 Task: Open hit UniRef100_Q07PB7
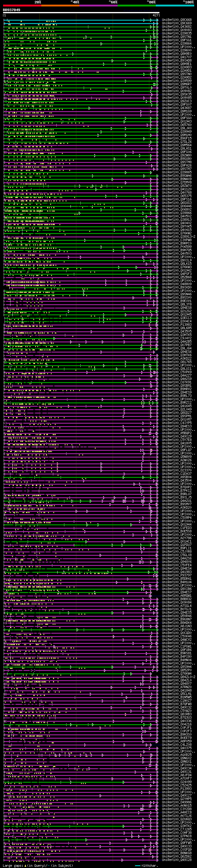(176, 345)
